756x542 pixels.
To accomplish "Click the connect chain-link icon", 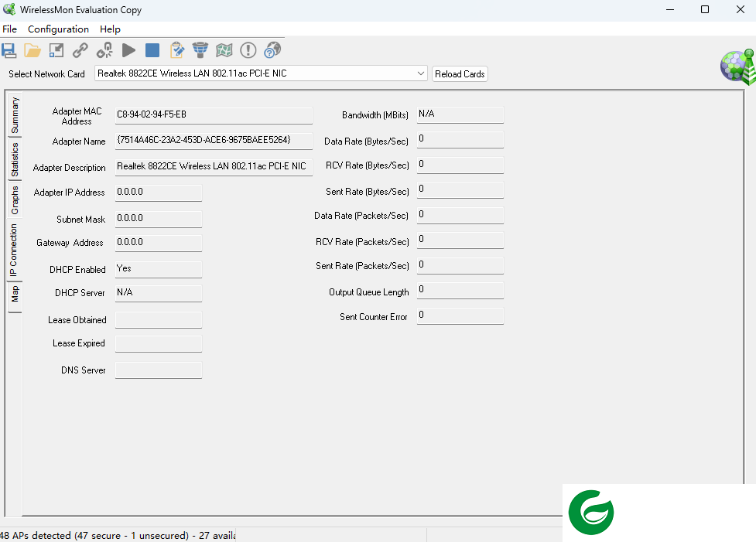I will click(80, 50).
